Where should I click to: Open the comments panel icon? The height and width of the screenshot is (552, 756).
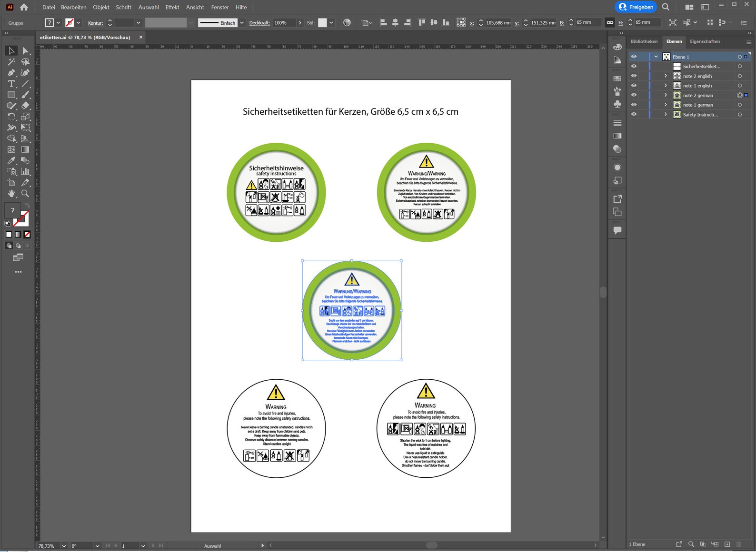point(617,230)
